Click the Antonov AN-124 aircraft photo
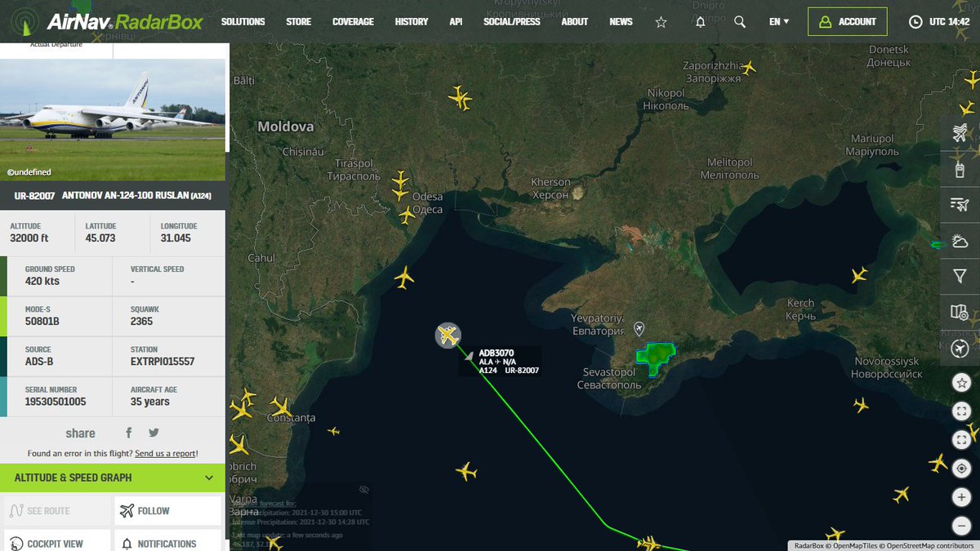The height and width of the screenshot is (551, 980). [113, 119]
